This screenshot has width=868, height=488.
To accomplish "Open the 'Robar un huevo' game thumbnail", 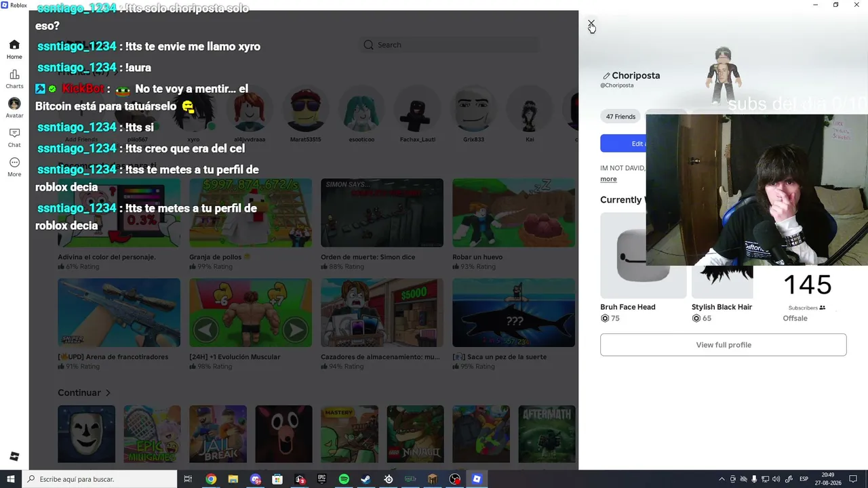I will click(513, 213).
